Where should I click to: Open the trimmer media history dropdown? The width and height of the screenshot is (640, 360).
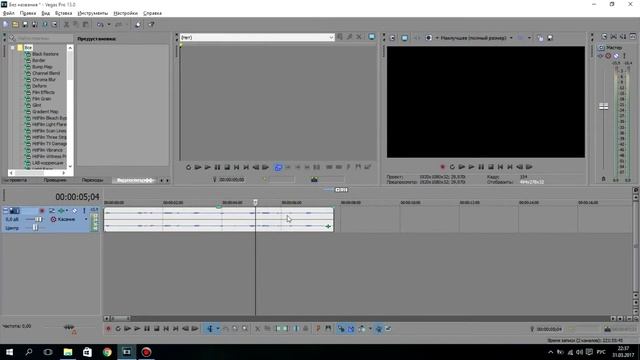pos(331,37)
